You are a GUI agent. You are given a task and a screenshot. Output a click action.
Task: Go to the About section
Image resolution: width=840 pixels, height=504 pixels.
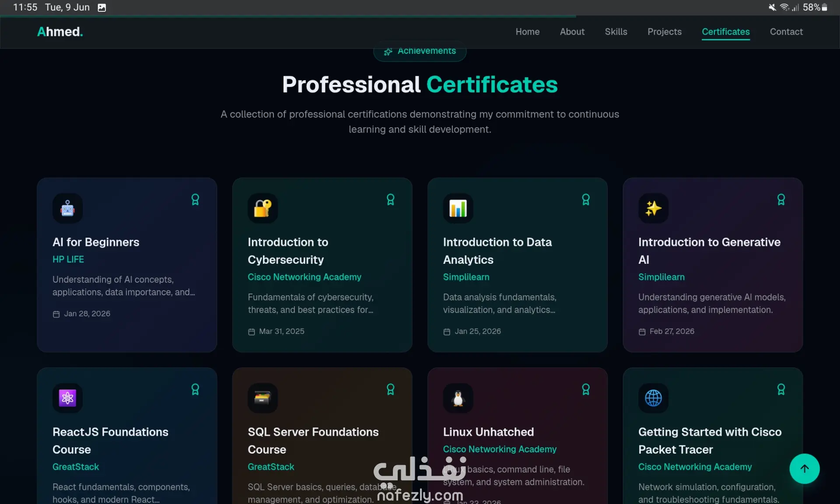pos(572,32)
